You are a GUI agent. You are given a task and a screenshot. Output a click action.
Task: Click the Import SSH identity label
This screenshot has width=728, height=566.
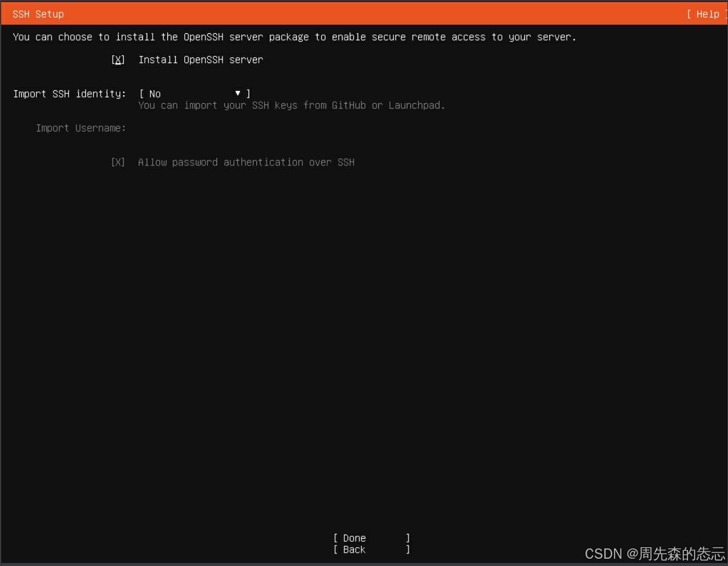(x=70, y=94)
